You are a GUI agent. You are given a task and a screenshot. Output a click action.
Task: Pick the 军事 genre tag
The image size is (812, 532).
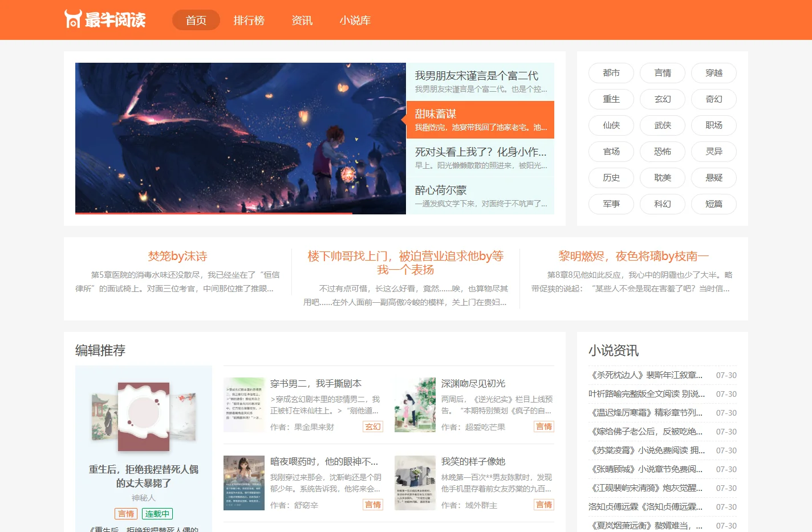[x=611, y=204]
